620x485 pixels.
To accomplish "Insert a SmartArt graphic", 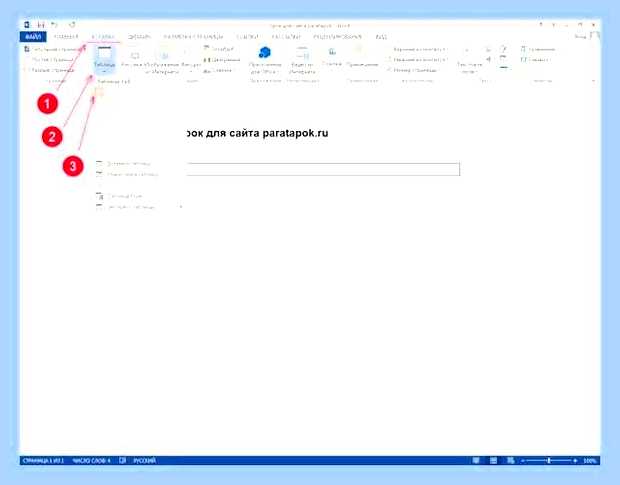I will 219,49.
